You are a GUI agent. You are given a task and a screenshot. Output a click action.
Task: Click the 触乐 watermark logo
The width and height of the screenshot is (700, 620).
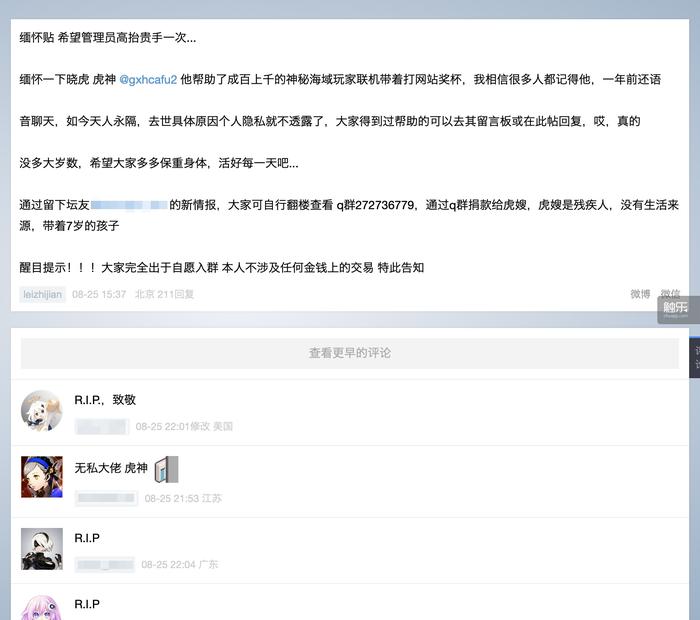coord(675,309)
